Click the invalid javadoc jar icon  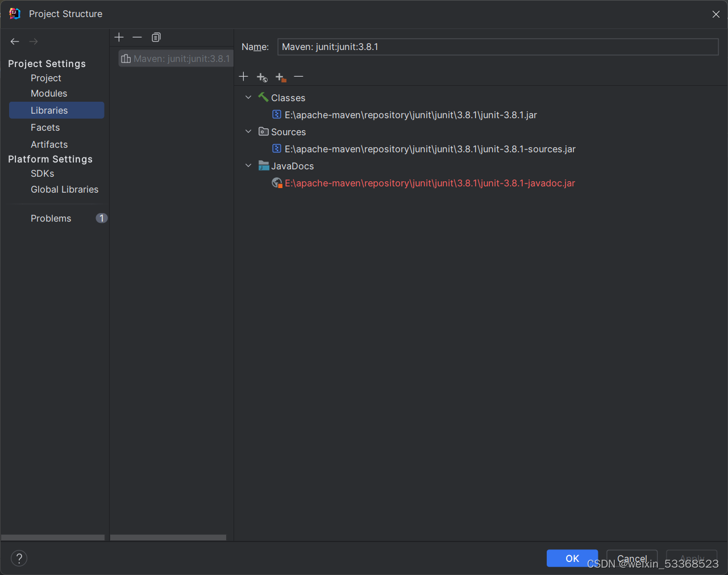277,183
